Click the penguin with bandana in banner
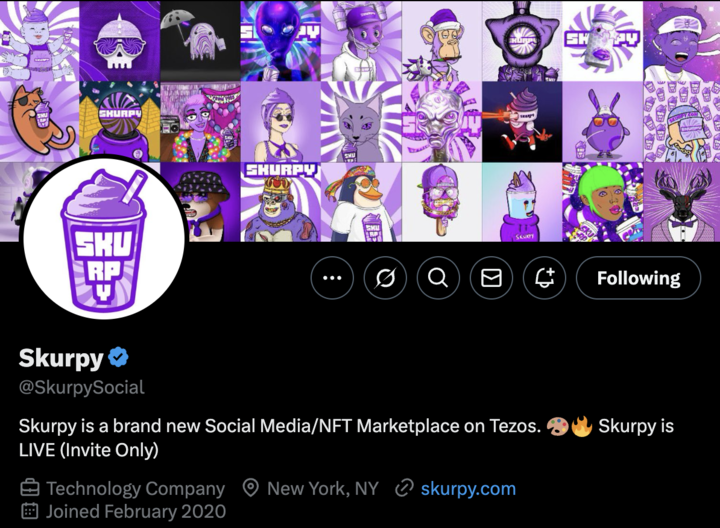This screenshot has height=528, width=720. coord(361,202)
